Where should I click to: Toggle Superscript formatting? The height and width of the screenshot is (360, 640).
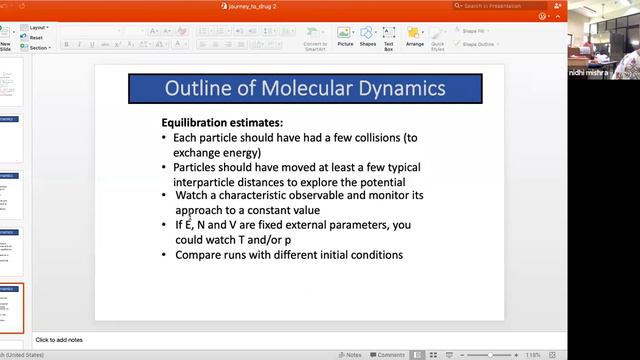(x=118, y=44)
